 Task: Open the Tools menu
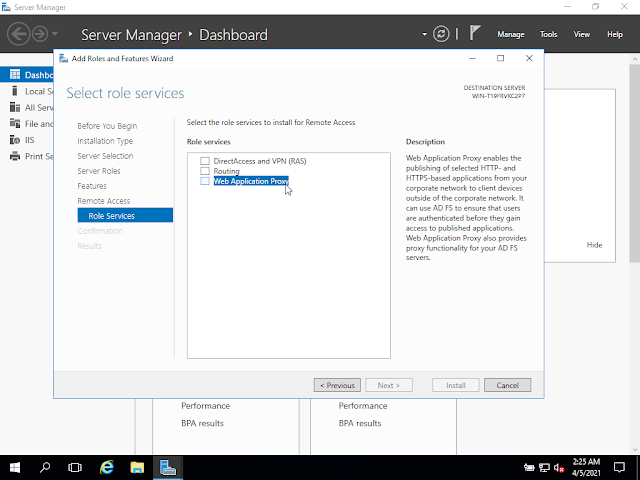tap(548, 34)
